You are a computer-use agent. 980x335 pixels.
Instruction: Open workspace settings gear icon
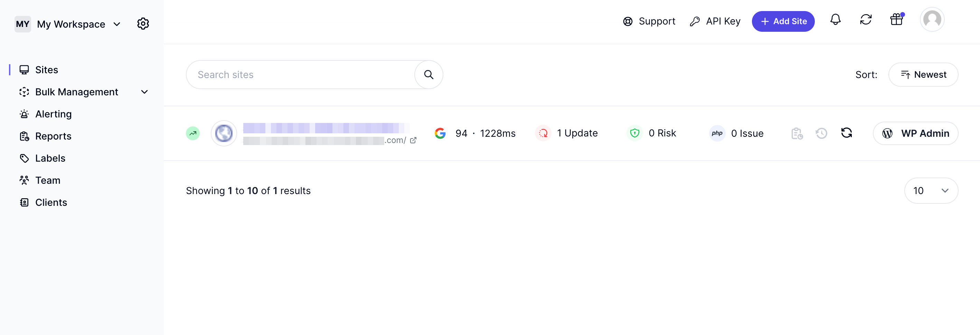pyautogui.click(x=143, y=23)
